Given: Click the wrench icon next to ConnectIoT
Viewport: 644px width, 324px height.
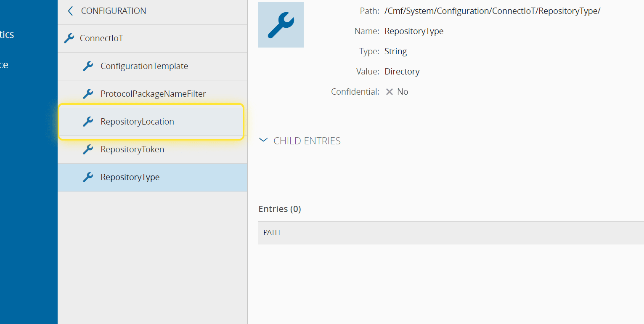Looking at the screenshot, I should 69,38.
